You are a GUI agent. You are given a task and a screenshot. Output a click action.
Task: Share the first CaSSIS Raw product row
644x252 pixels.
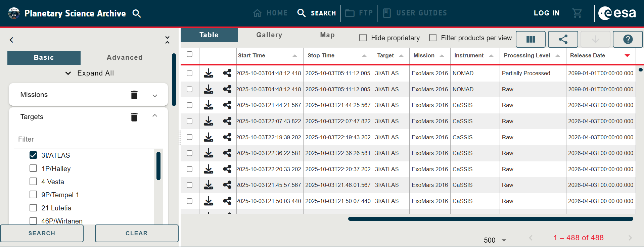coord(227,105)
